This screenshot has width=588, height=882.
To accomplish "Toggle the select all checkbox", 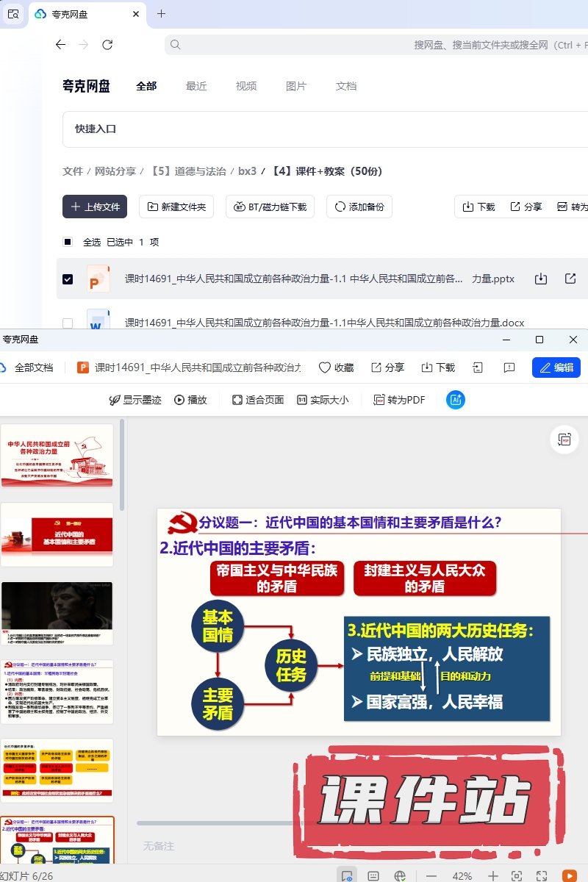I will tap(68, 242).
